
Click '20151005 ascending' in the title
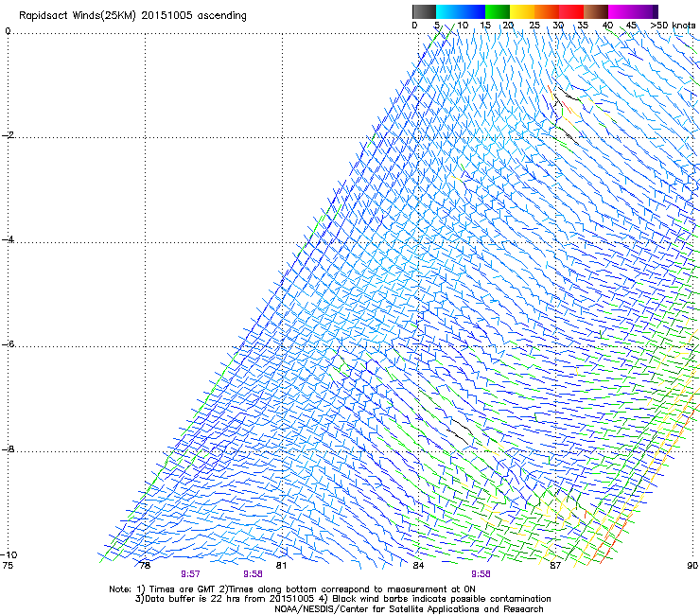click(x=194, y=16)
